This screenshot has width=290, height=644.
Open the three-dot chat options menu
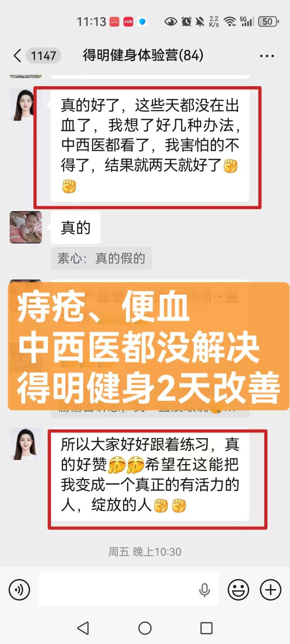[x=267, y=56]
